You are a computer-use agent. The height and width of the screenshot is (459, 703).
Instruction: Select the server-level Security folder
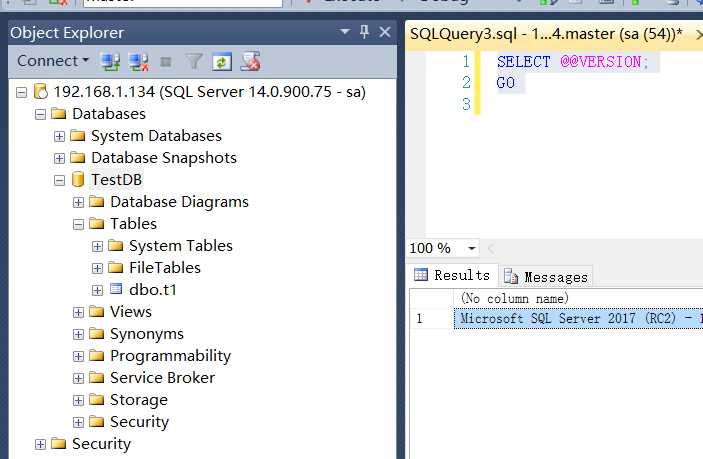point(102,444)
